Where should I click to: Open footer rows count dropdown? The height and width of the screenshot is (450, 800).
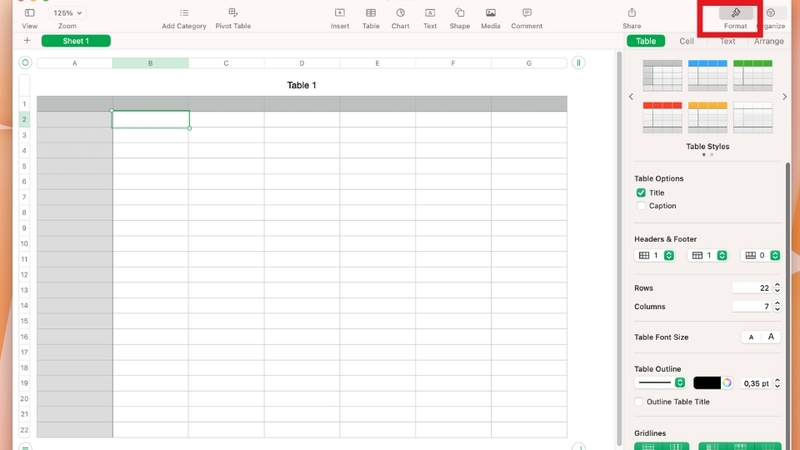coord(761,255)
